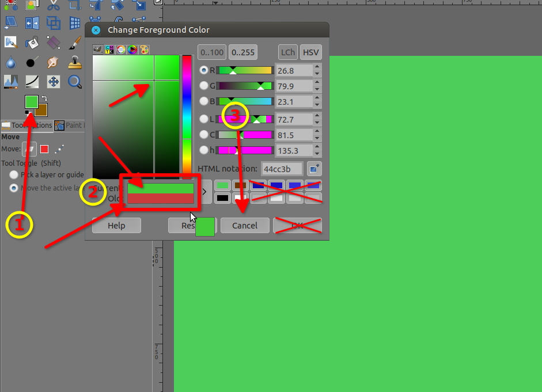This screenshot has height=392, width=542.
Task: Select the Zoom magnifier tool
Action: click(x=75, y=82)
